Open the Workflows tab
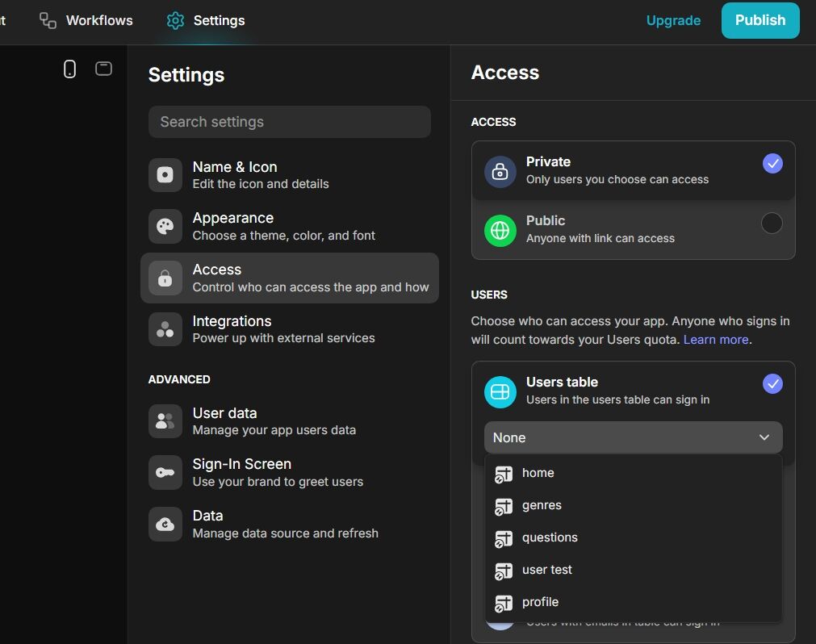The width and height of the screenshot is (816, 644). (86, 20)
